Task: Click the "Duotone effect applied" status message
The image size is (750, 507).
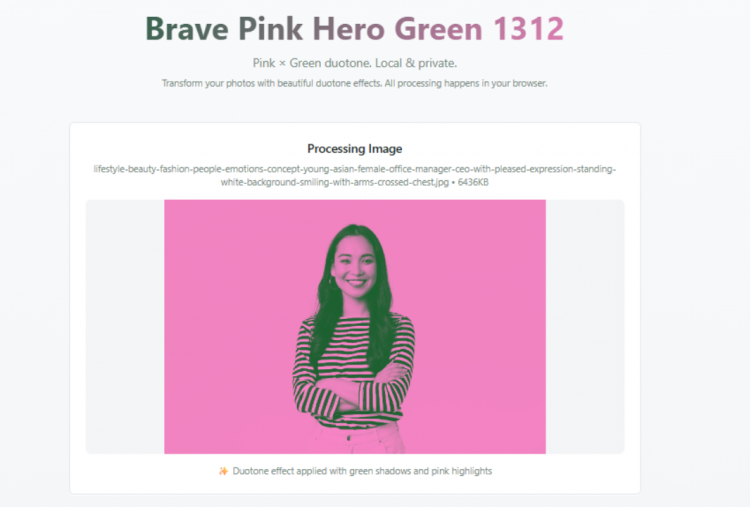Action: pos(362,471)
